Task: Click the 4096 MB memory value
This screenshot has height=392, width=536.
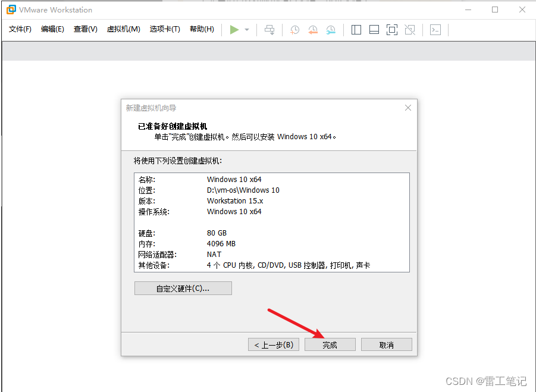Action: pos(221,244)
